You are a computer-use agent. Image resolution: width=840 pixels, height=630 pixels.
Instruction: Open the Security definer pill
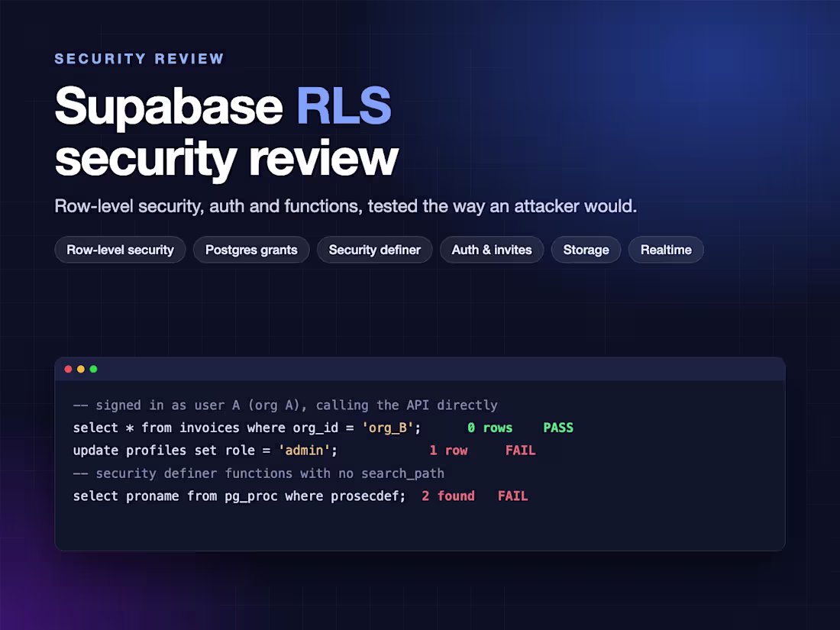(x=374, y=250)
